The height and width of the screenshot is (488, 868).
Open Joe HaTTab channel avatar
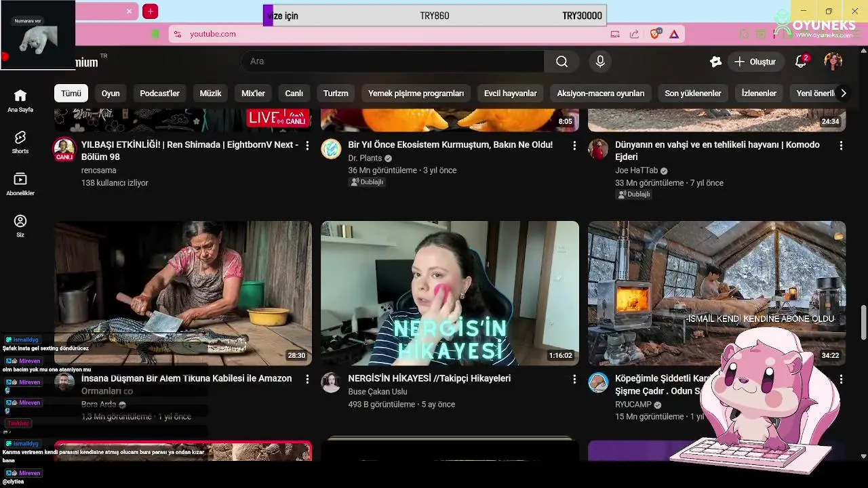coord(598,149)
